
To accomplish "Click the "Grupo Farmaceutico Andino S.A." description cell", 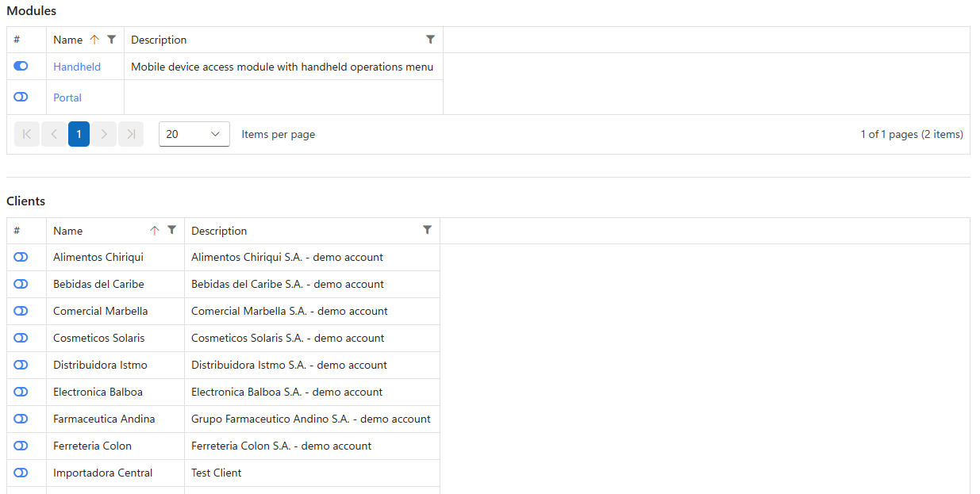I will point(312,419).
